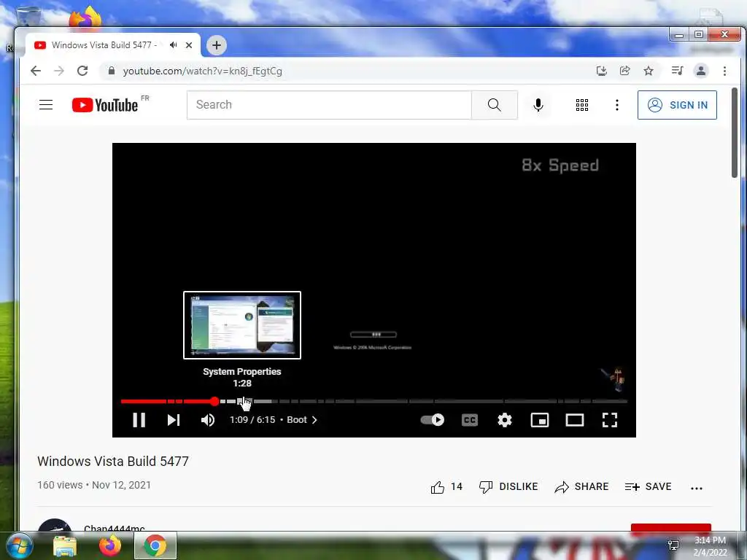Screen dimensions: 747x560
Task: Click the System Properties chapter preview thumbnail
Action: pyautogui.click(x=242, y=324)
